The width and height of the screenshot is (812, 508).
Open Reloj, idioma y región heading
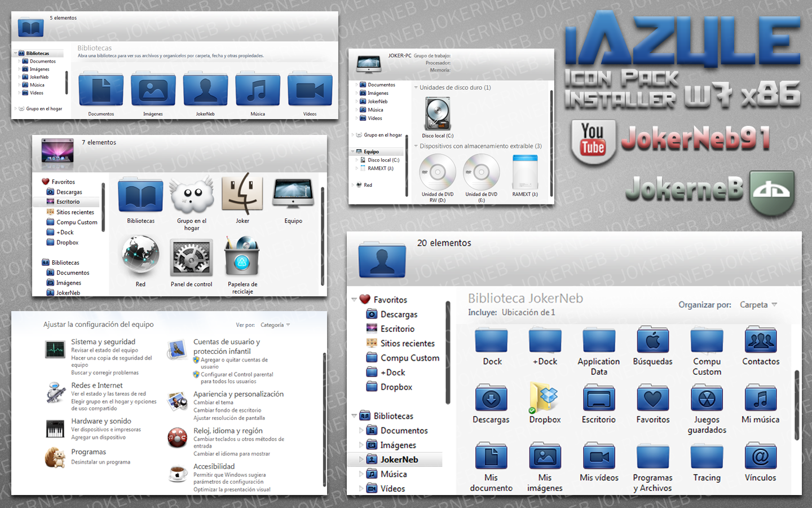[228, 431]
